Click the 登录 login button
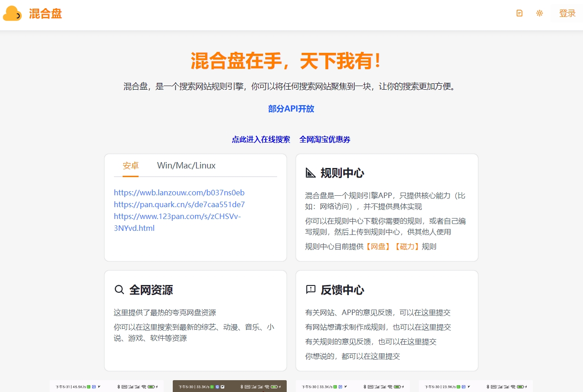 567,13
